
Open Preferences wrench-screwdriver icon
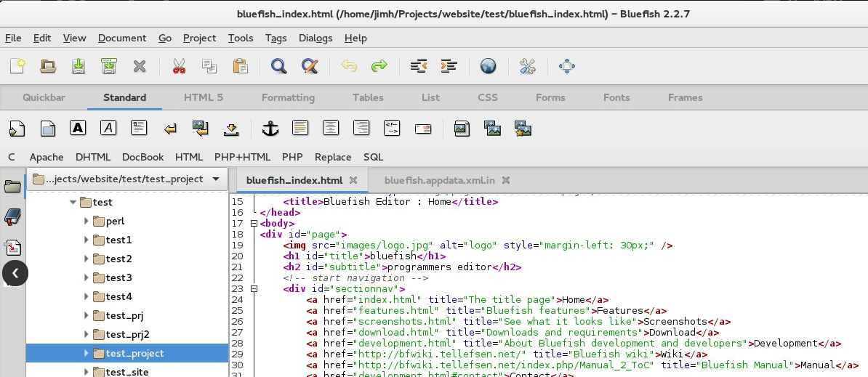pos(528,66)
